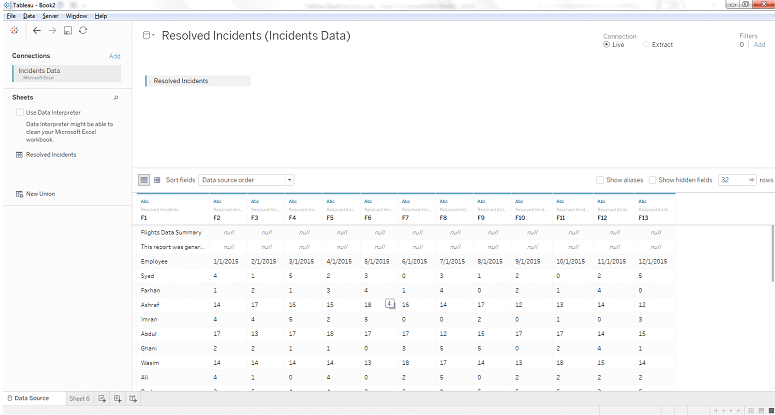Click the save icon in toolbar
775x415 pixels.
[x=67, y=32]
